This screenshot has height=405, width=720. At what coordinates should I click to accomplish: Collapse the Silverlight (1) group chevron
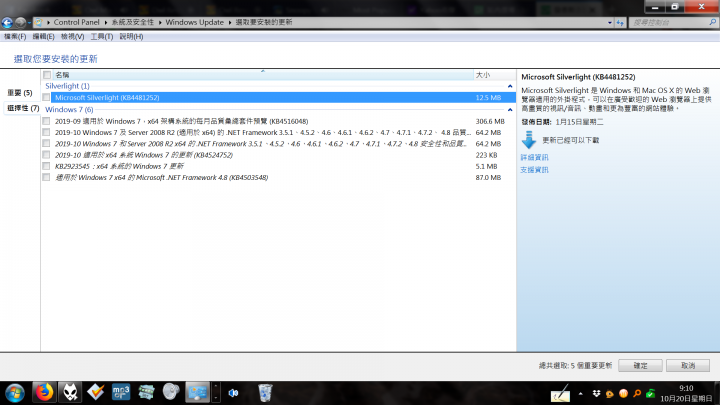[x=510, y=86]
